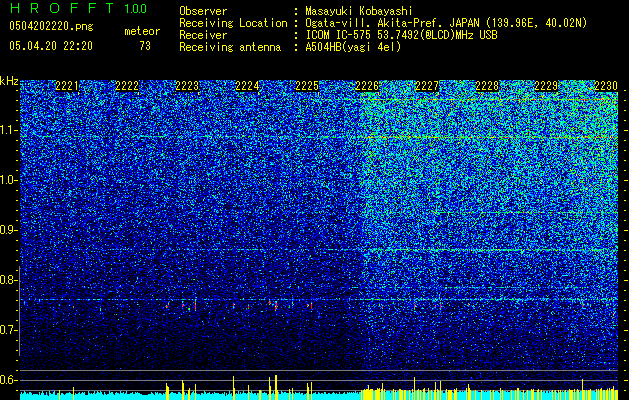Click the 1.0 frequency axis label
Screen dimensions: 629x400
8,180
